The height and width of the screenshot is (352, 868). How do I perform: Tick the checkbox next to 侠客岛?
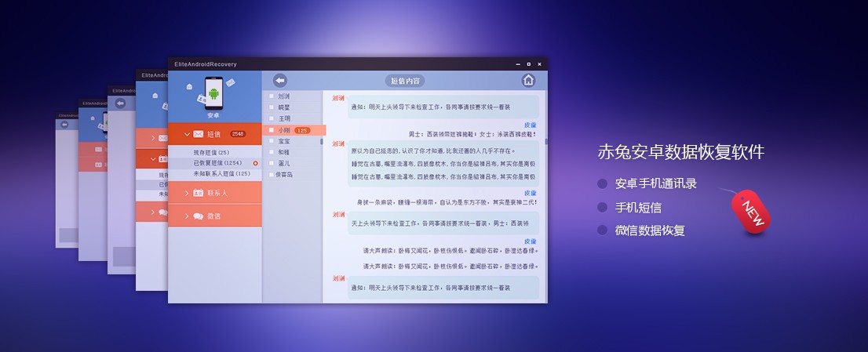(272, 175)
